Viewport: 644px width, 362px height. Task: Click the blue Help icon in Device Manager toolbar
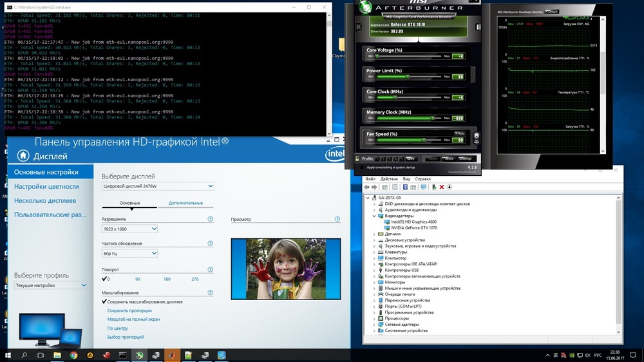pyautogui.click(x=405, y=187)
